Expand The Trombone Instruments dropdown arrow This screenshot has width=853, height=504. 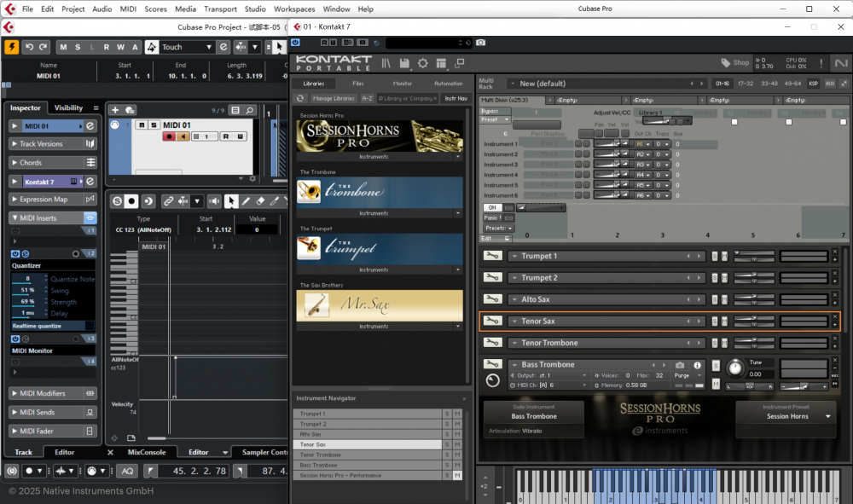(458, 213)
